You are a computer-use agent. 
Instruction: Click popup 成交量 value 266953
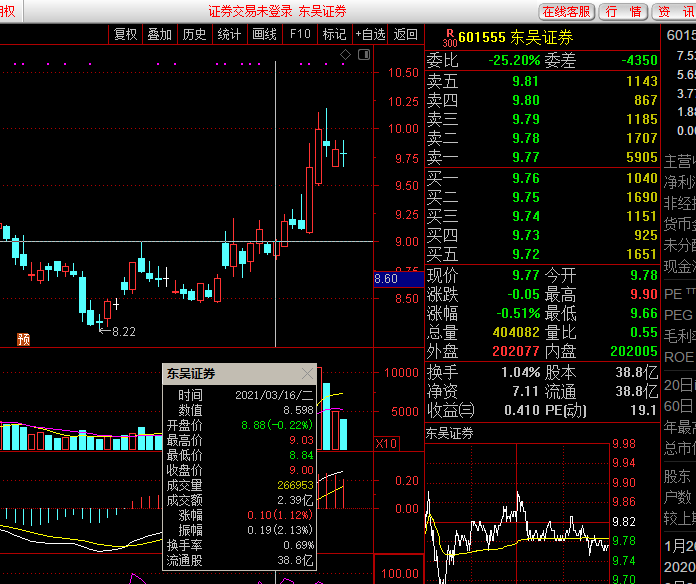[x=296, y=485]
